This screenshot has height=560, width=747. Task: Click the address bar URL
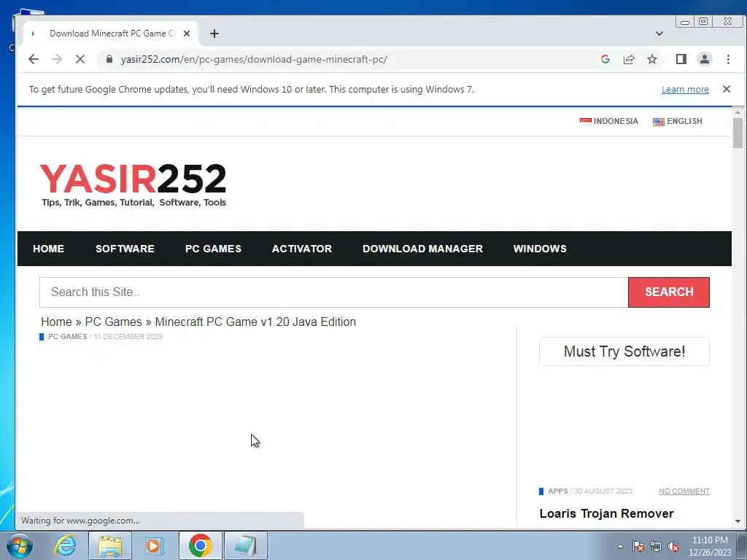[x=254, y=59]
